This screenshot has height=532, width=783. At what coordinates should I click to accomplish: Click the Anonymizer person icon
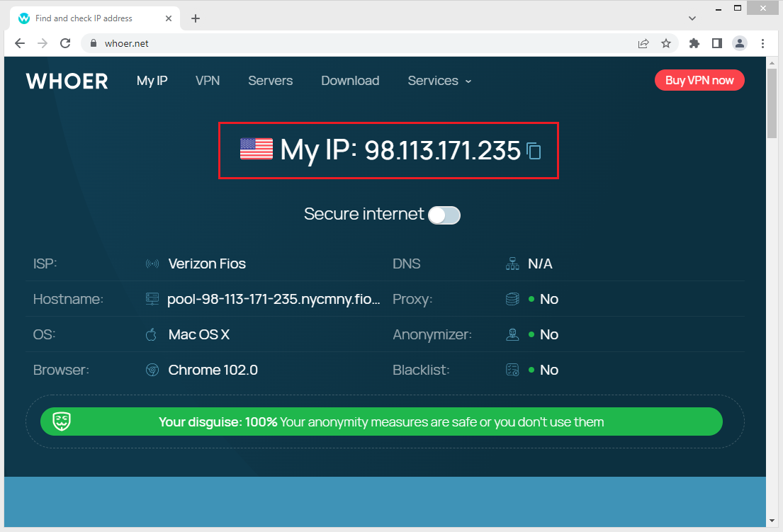pos(512,334)
